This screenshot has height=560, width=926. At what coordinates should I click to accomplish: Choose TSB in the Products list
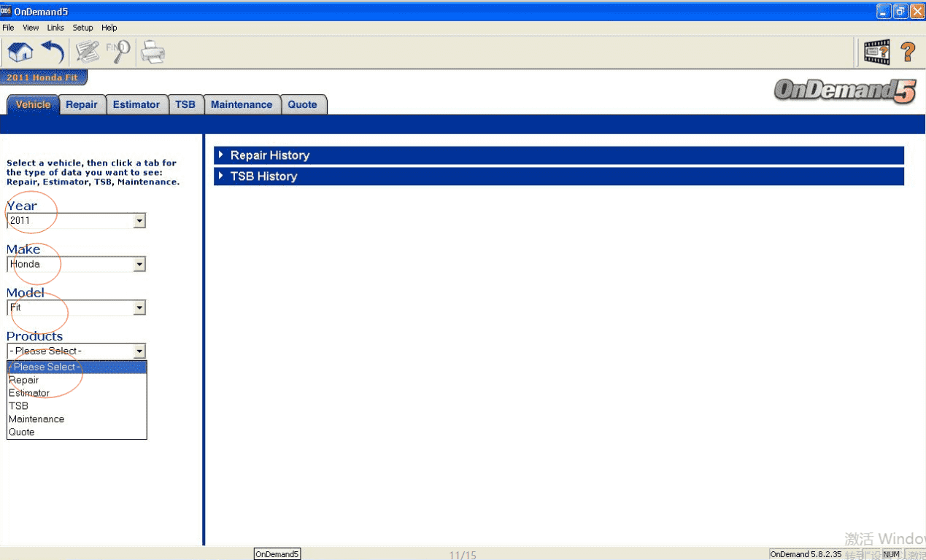pyautogui.click(x=77, y=406)
